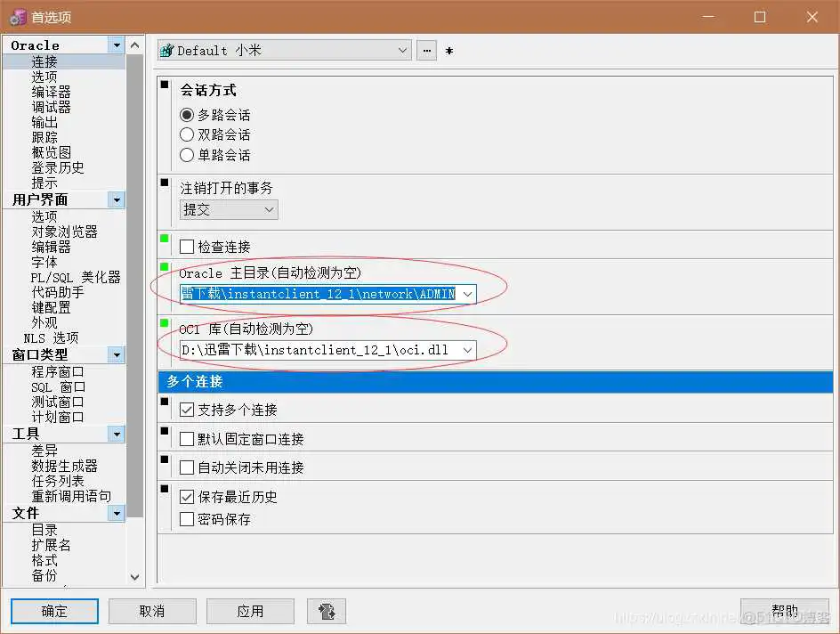Click the copy-user icon next to 应用 button
This screenshot has width=840, height=634.
(326, 611)
